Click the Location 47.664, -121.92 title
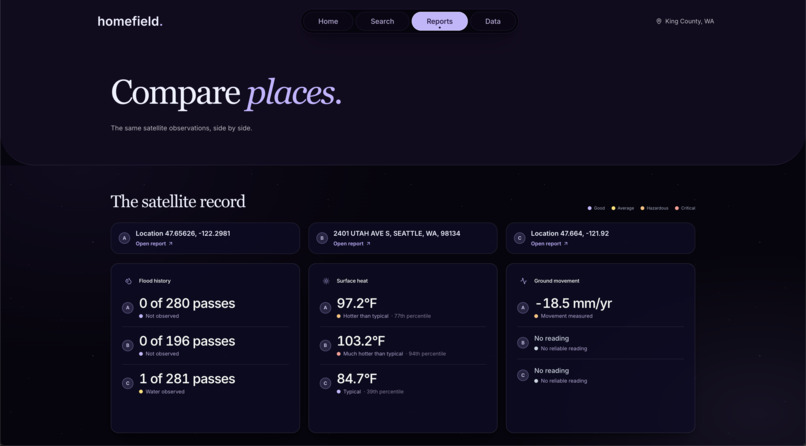Screen dimensions: 806x446 point(570,233)
